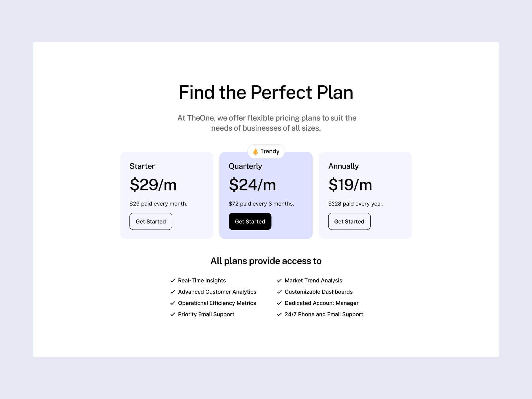This screenshot has width=532, height=399.
Task: Click checkmark icon beside Customizable Dashboards
Action: [x=279, y=292]
